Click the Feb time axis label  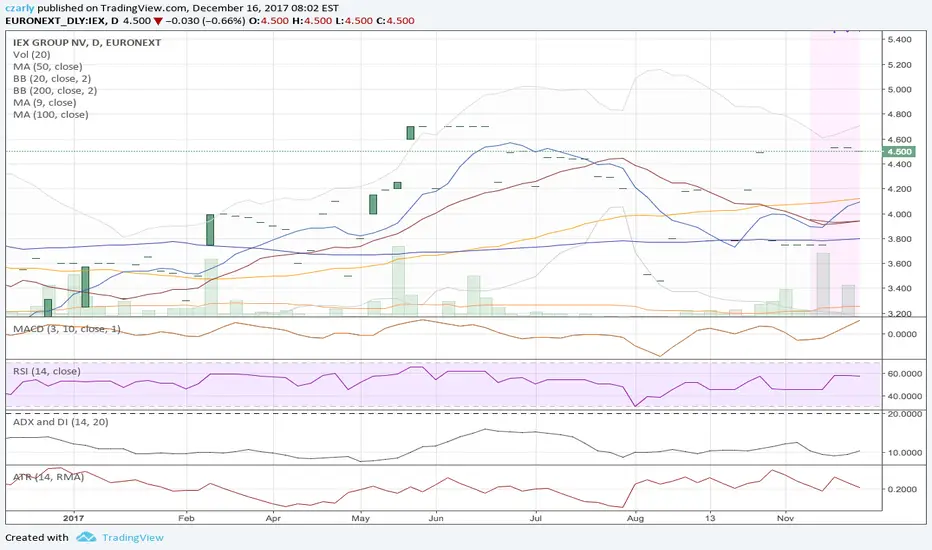point(186,518)
